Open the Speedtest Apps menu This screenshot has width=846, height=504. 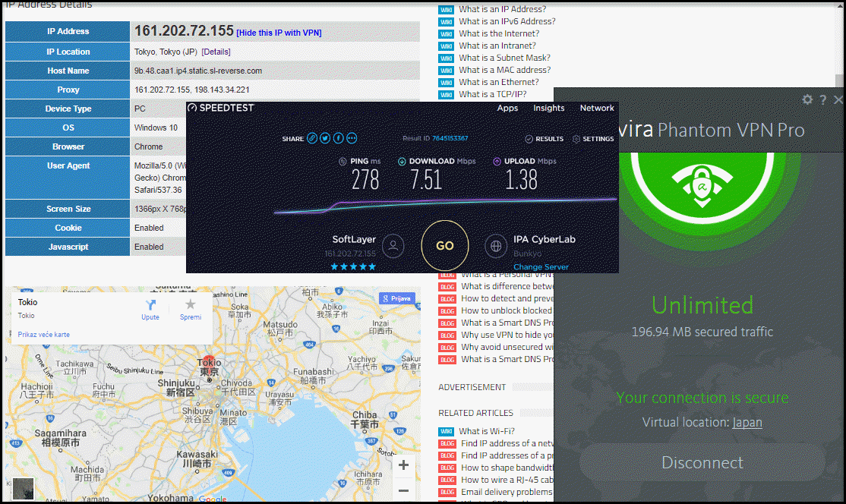[x=507, y=108]
